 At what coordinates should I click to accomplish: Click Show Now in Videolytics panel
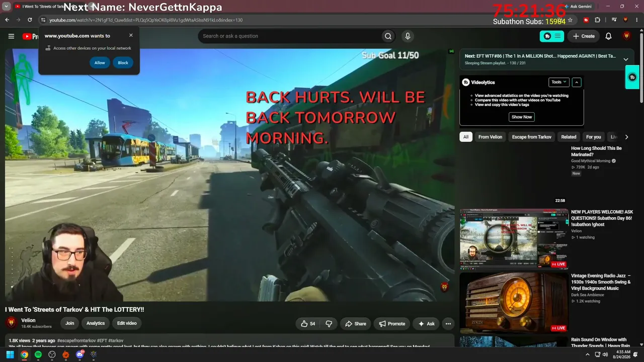coord(522,117)
